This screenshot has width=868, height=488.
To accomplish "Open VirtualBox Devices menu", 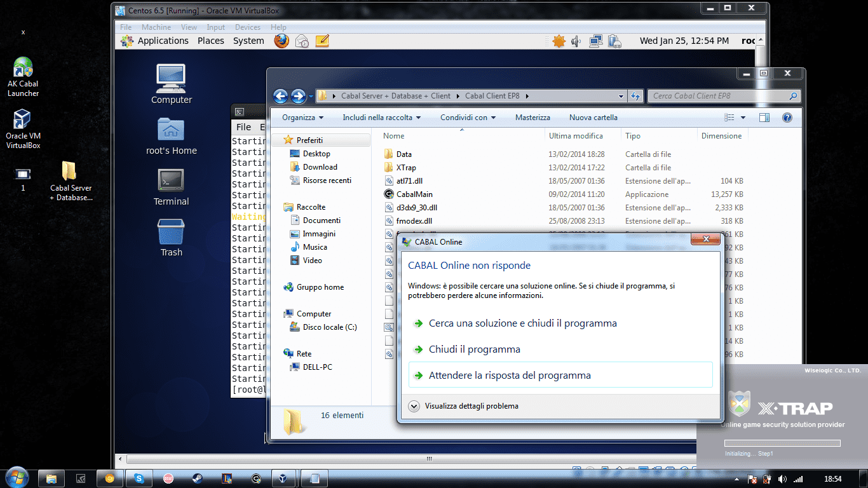I will [x=248, y=27].
